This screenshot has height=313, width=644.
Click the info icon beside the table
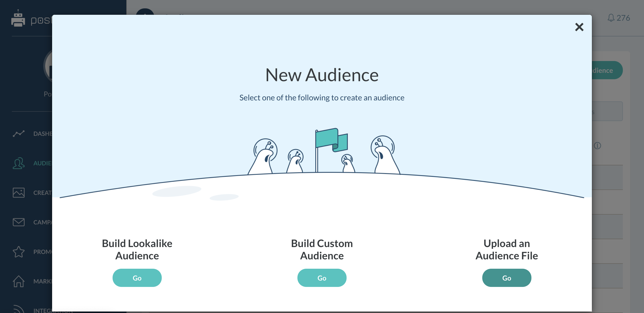click(598, 146)
